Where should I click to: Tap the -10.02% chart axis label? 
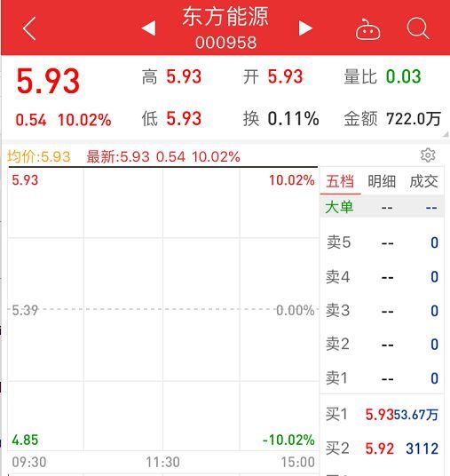coord(288,440)
